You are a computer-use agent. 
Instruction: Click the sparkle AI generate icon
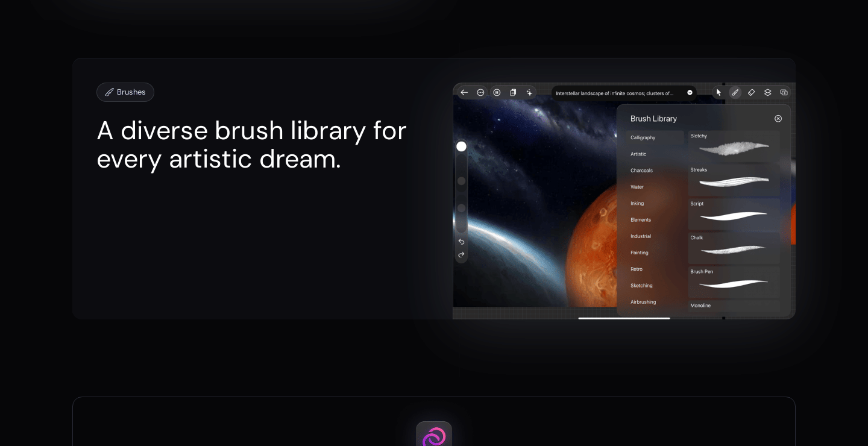529,92
